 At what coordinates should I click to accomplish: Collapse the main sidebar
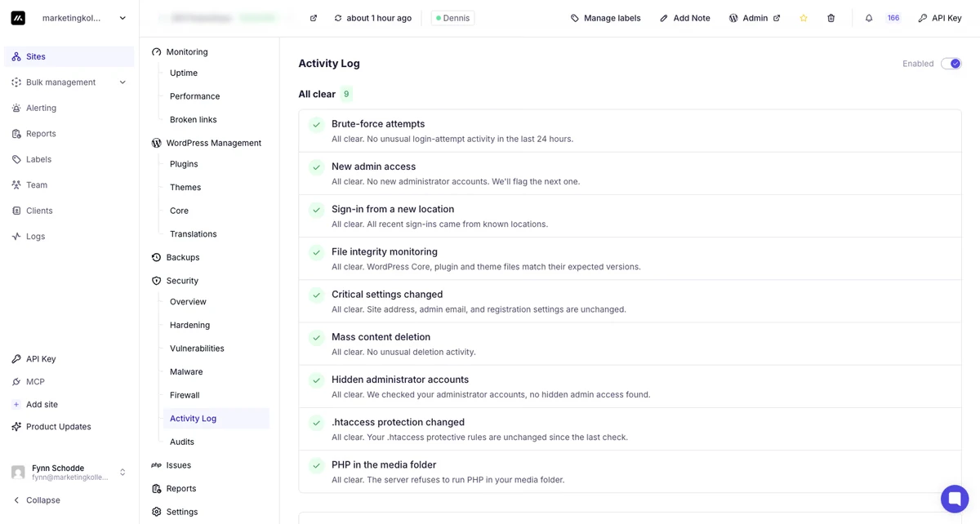click(37, 500)
